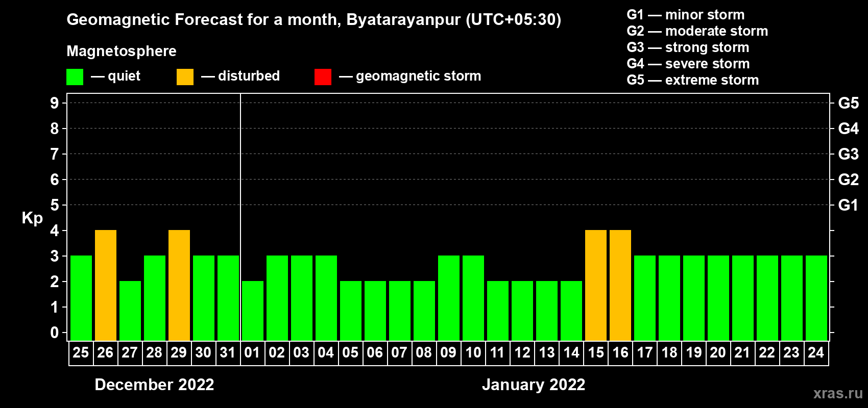This screenshot has height=408, width=868.
Task: Select the green bar for January 12
Action: (522, 311)
